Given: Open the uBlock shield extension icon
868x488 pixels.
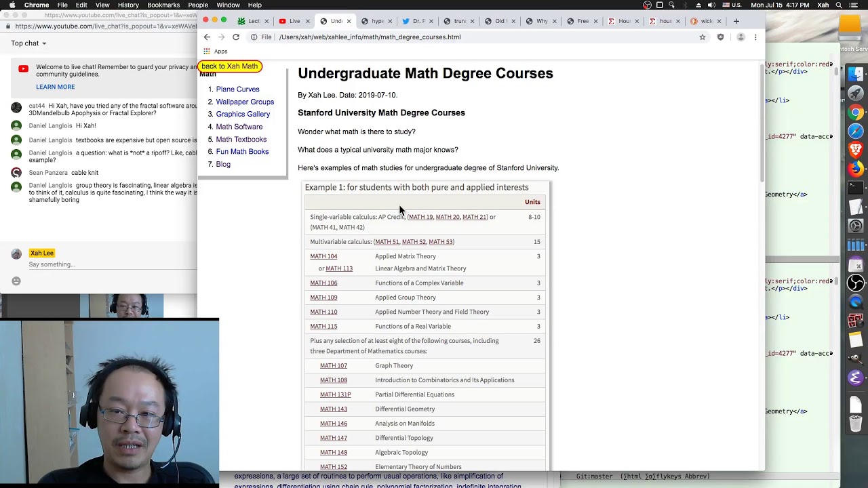Looking at the screenshot, I should coord(720,37).
